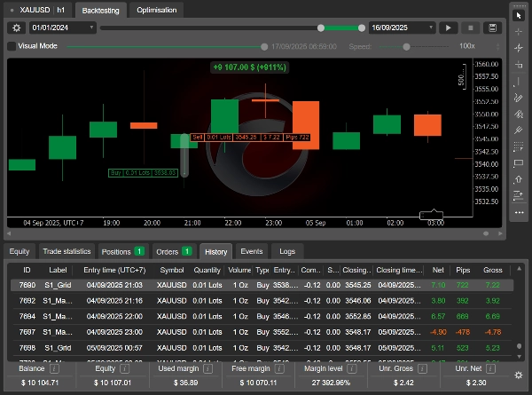Select the rectangle shape drawing tool

(x=519, y=163)
